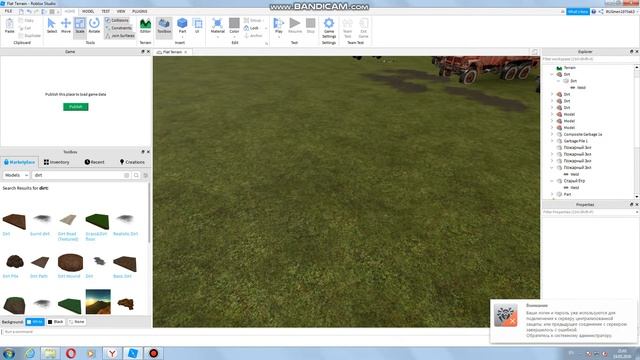Select the Grass&Dirt floor thumbnail
The width and height of the screenshot is (640, 360).
(97, 221)
